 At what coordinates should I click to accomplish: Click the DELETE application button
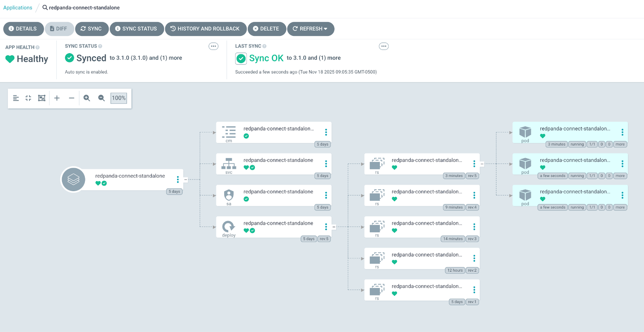[x=266, y=29]
